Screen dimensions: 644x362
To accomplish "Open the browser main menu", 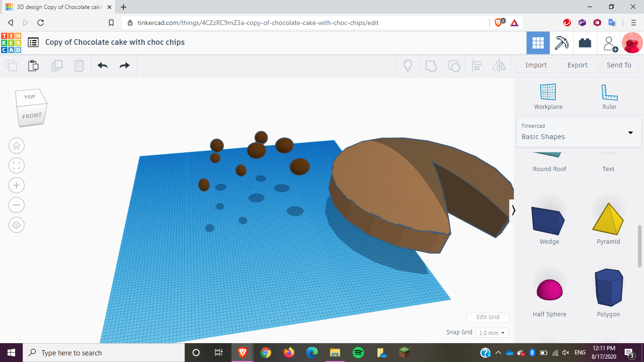I will (634, 23).
